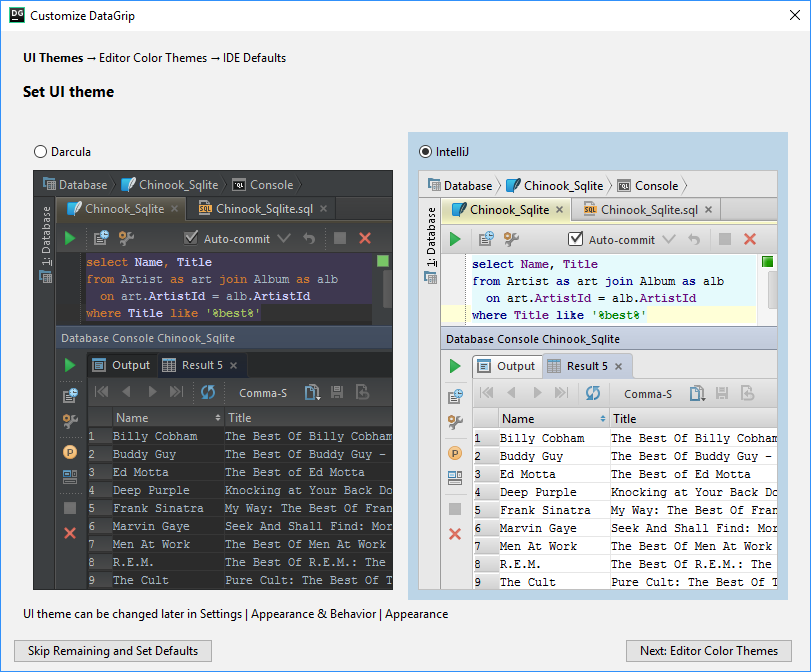Select the Darcula theme radio button

click(40, 152)
